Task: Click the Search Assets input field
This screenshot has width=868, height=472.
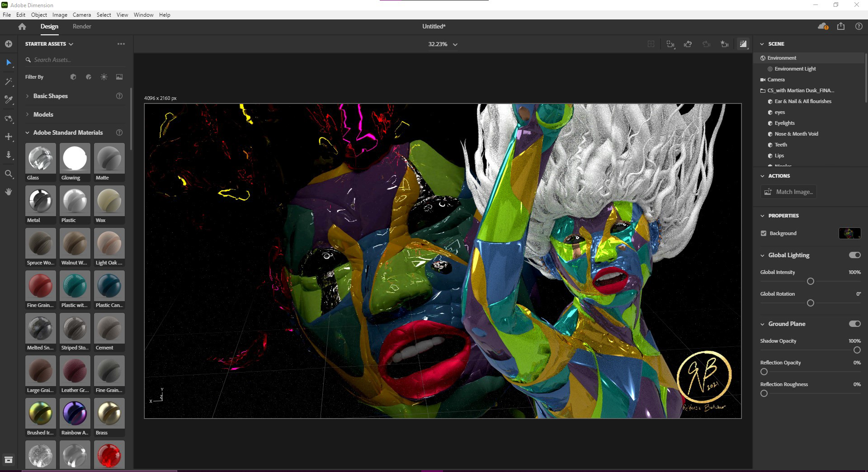Action: point(75,60)
